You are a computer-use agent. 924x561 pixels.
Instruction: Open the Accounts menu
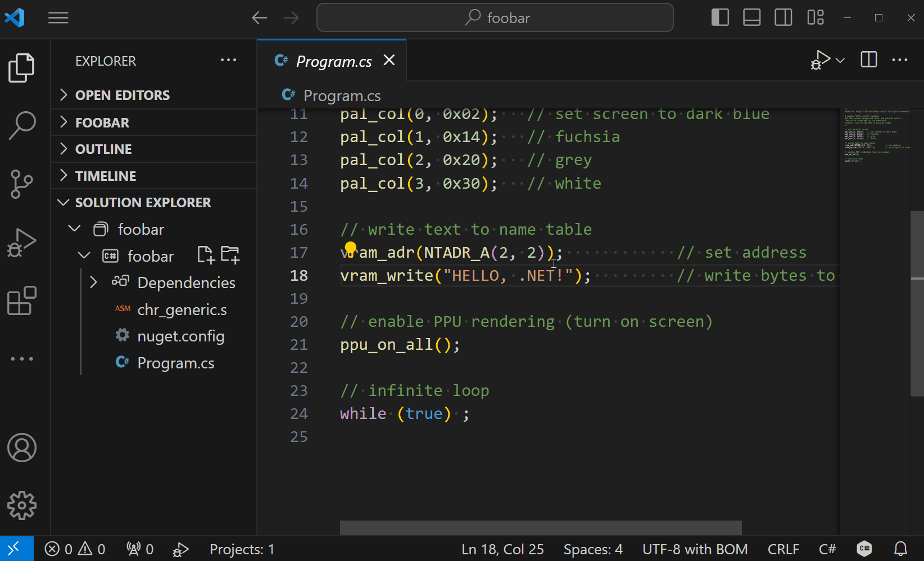[x=22, y=448]
